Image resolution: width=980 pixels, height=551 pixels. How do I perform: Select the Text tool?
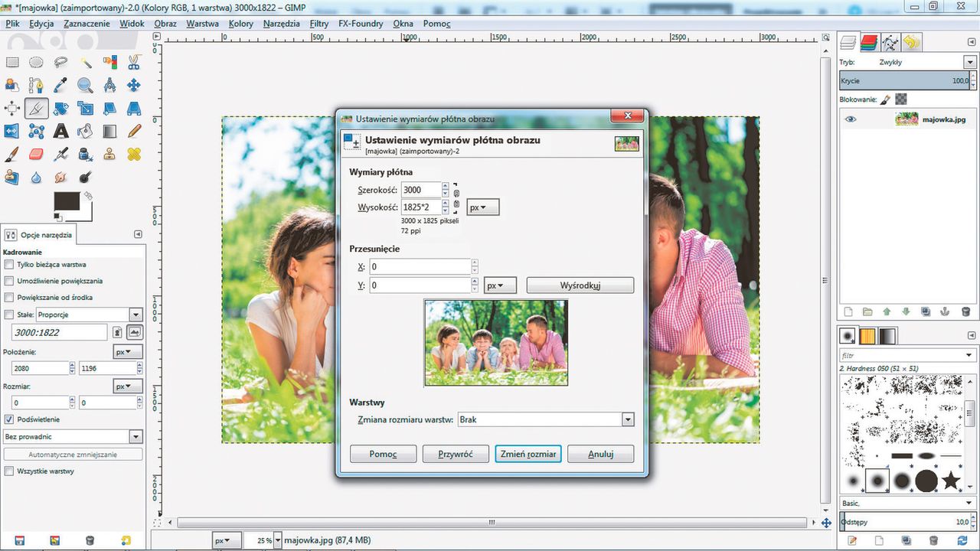click(x=60, y=132)
